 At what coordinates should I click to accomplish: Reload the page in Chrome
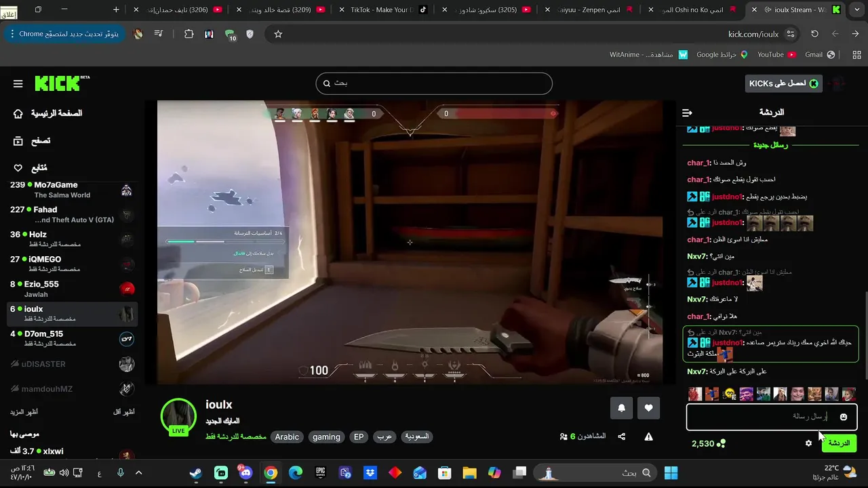tap(814, 34)
